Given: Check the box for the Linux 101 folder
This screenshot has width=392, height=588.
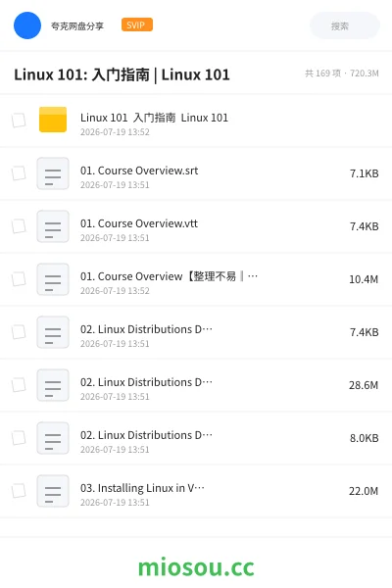Looking at the screenshot, I should coord(19,121).
